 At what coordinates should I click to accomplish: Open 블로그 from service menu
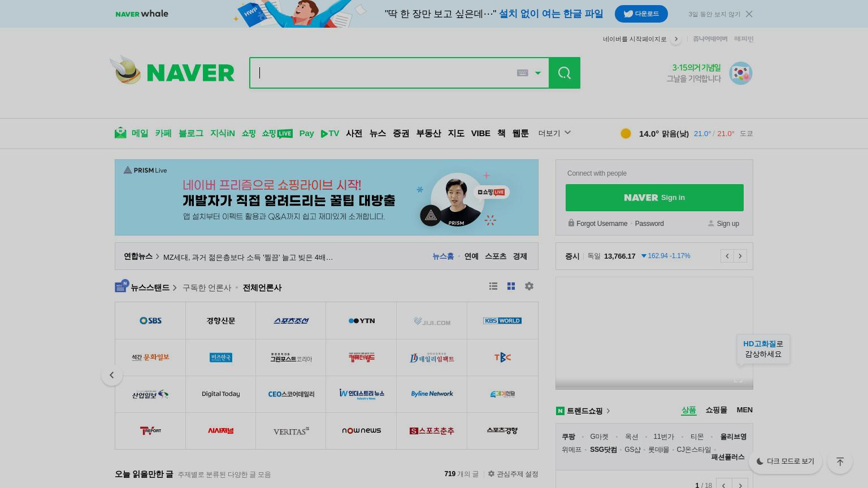coord(191,133)
